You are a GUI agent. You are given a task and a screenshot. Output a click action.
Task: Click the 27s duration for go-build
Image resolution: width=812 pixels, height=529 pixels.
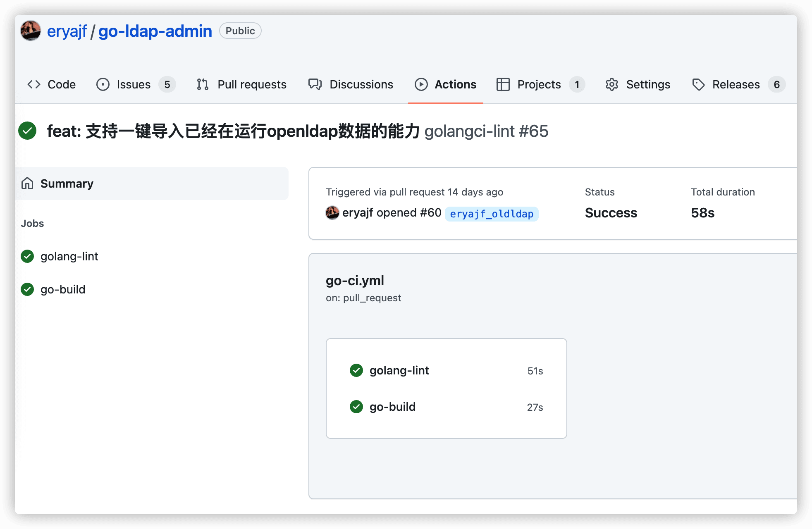[x=535, y=407]
